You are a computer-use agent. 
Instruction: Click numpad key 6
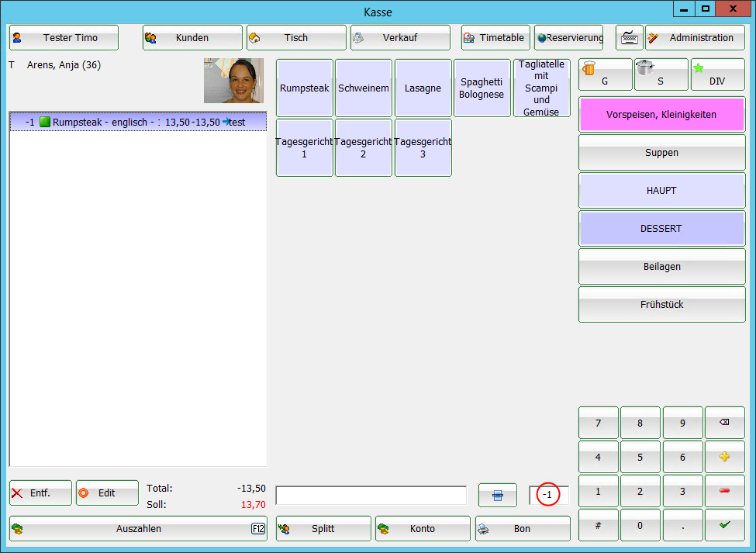(682, 457)
